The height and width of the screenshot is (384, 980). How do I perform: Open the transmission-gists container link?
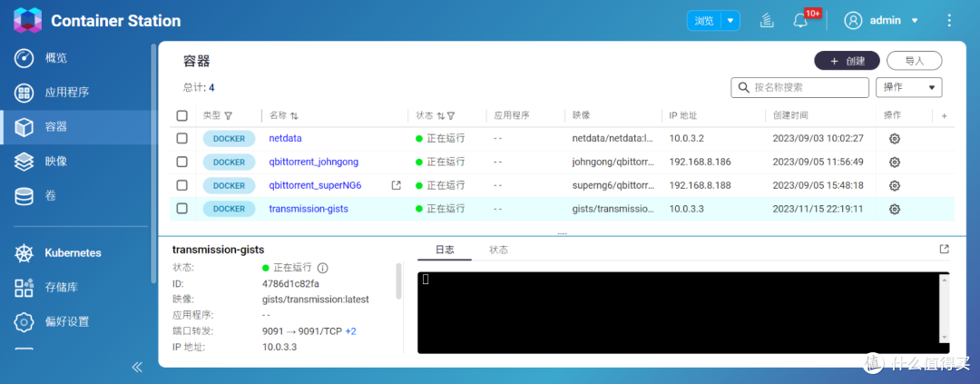[x=309, y=209]
